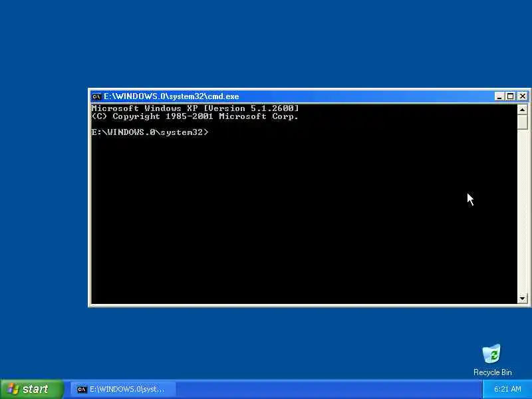Click the scrollbar down arrow in cmd window
The height and width of the screenshot is (399, 532).
tap(522, 299)
